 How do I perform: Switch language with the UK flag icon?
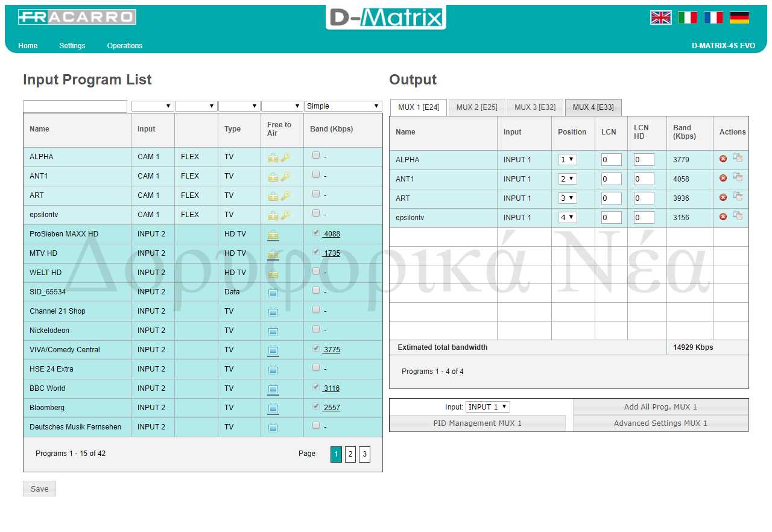click(661, 17)
